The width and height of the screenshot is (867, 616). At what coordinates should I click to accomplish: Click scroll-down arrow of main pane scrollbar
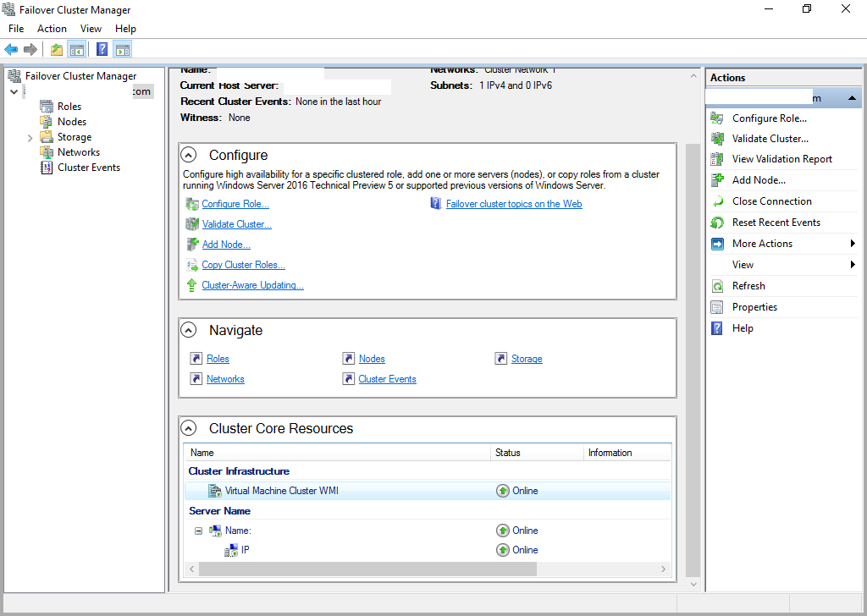[693, 584]
